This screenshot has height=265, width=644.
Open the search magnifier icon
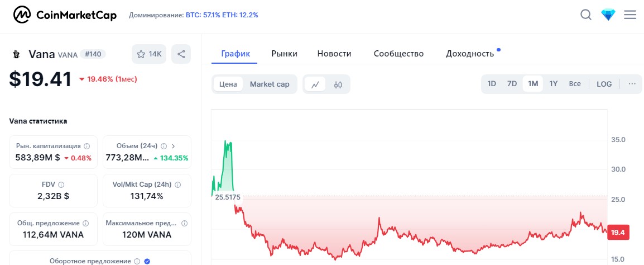[x=586, y=15]
